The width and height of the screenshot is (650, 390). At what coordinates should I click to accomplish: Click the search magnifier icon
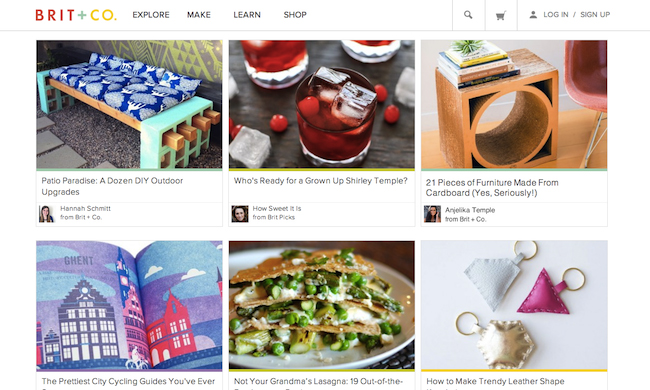(468, 15)
